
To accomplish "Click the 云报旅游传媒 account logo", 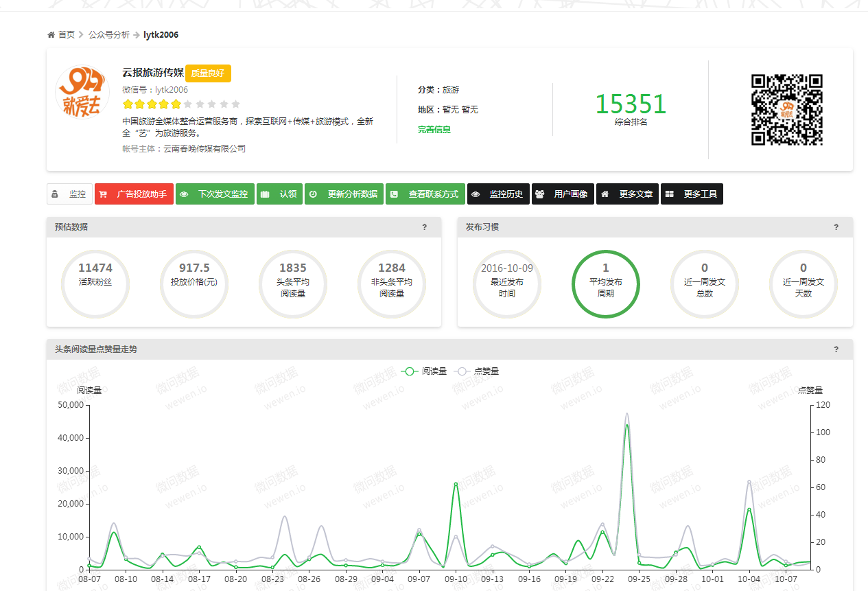I will [81, 91].
